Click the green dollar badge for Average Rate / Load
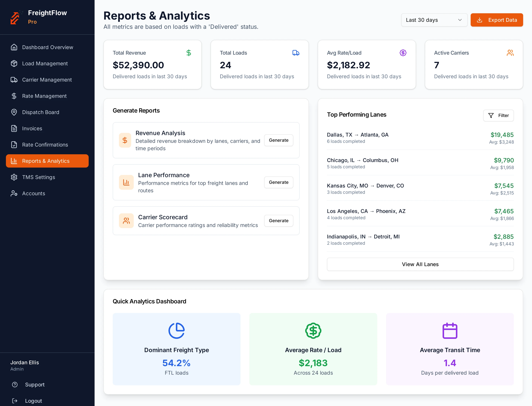The width and height of the screenshot is (532, 406). coord(313,330)
